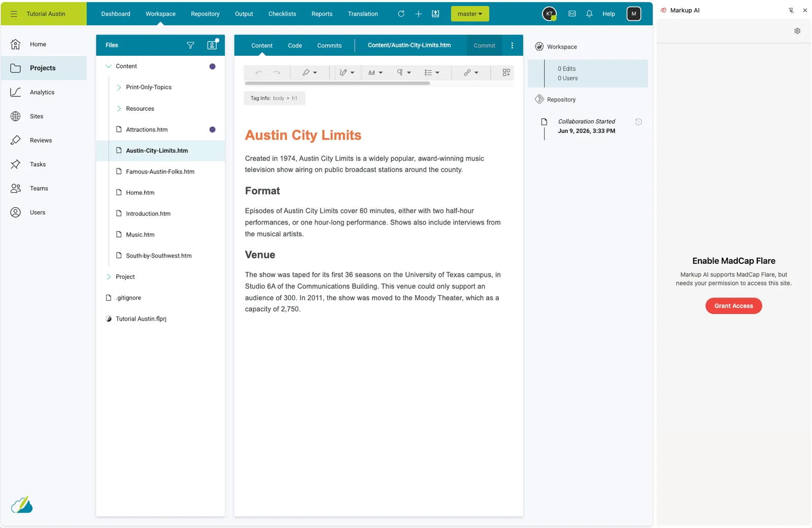Open the mail messages icon

point(572,14)
